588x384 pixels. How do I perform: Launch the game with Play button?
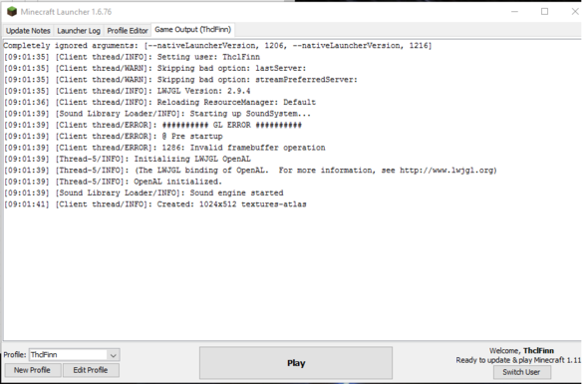click(x=296, y=363)
